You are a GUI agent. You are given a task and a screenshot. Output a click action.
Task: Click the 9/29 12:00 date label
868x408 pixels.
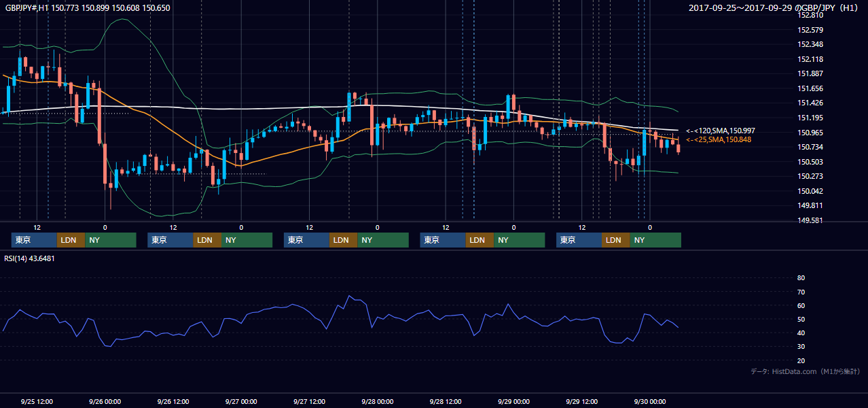582,401
